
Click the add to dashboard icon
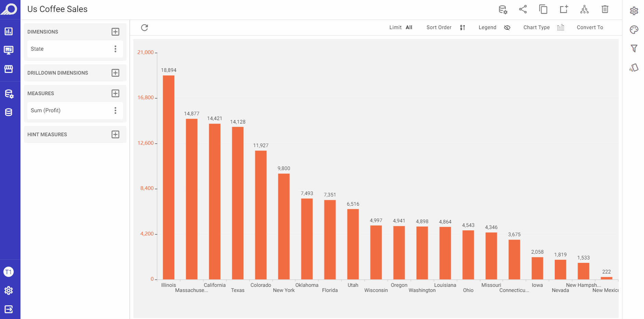pos(564,9)
